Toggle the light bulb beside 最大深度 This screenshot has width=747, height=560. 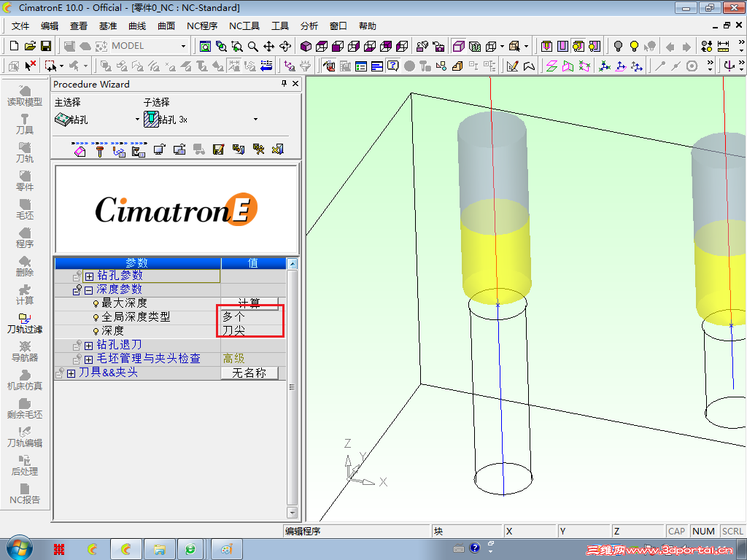(96, 303)
